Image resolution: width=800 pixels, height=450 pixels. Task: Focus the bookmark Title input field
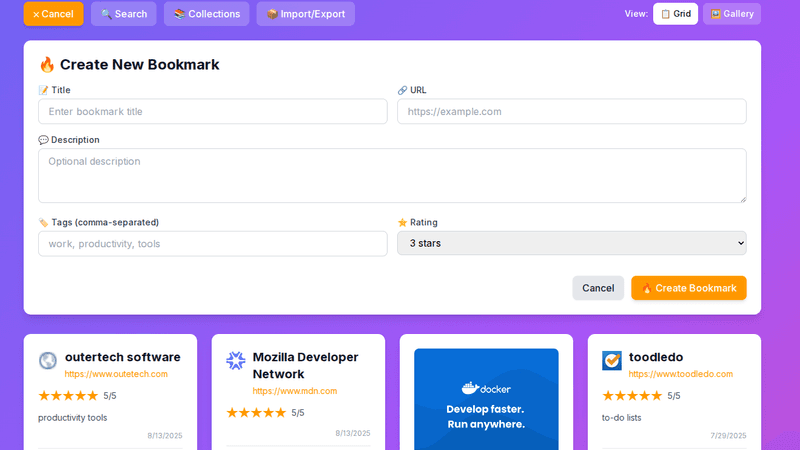pos(212,111)
